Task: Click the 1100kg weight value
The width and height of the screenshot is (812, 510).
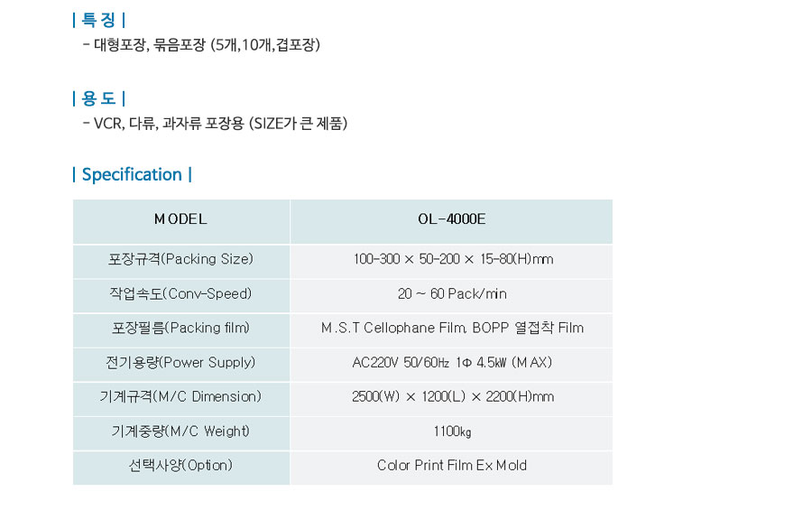Action: [x=452, y=431]
